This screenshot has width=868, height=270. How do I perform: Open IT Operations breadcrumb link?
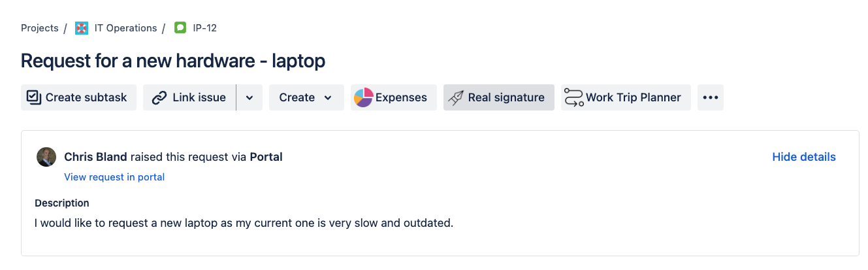(x=125, y=28)
